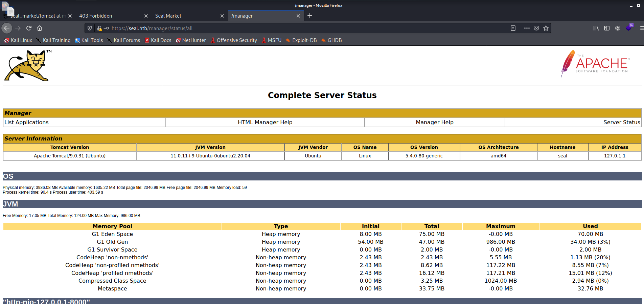
Task: Open the Firefox library icon
Action: [x=596, y=28]
